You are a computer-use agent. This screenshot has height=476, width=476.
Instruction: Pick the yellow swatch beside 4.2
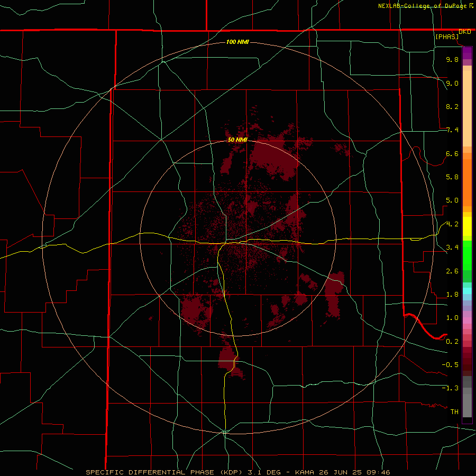467,226
